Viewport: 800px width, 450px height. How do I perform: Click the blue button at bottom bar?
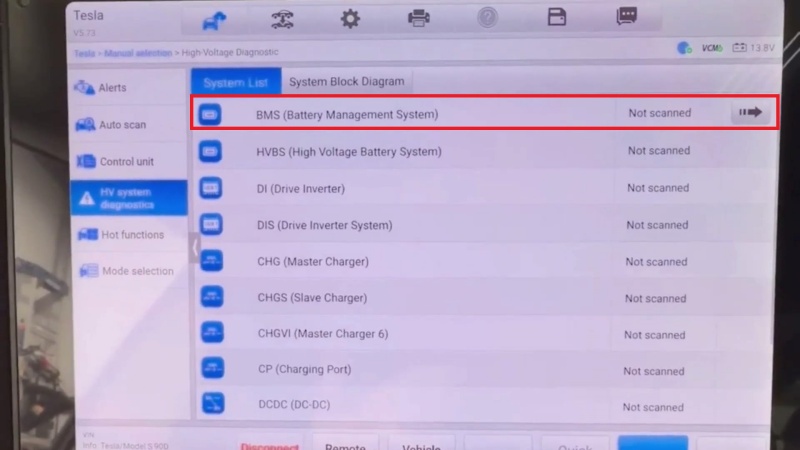tap(653, 443)
